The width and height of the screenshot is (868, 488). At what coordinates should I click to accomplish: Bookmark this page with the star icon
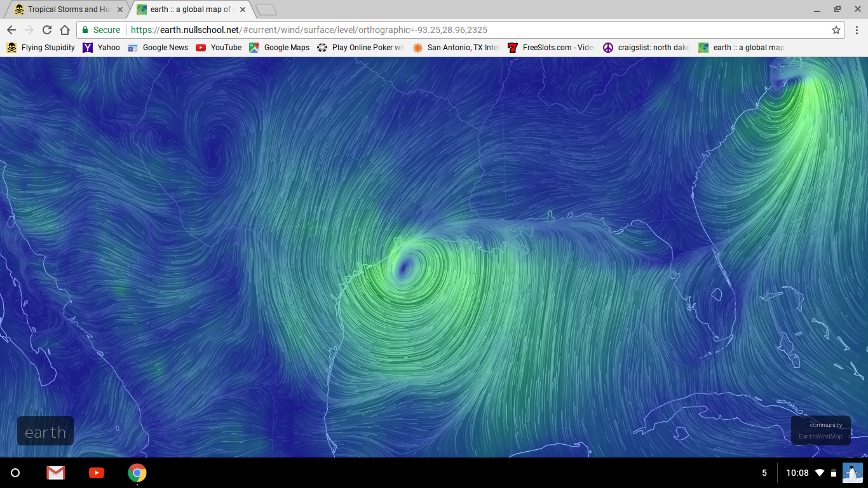pyautogui.click(x=836, y=30)
